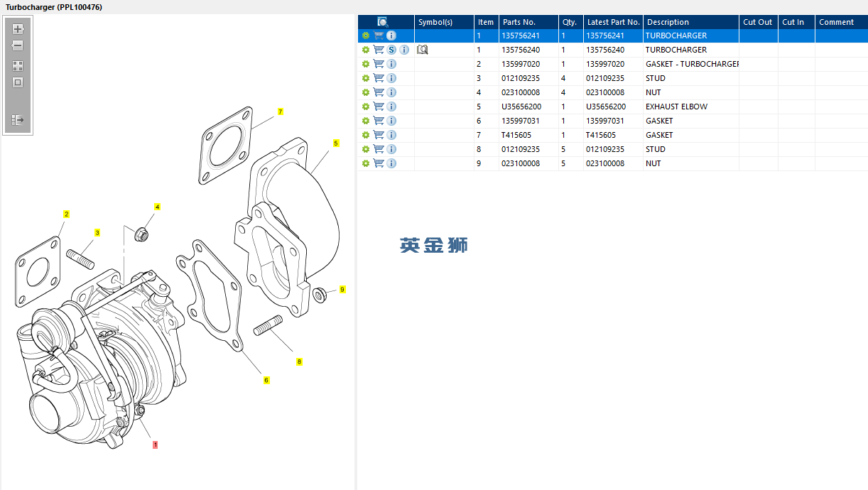Click the red callout 1 label
This screenshot has height=490, width=868.
(x=155, y=445)
